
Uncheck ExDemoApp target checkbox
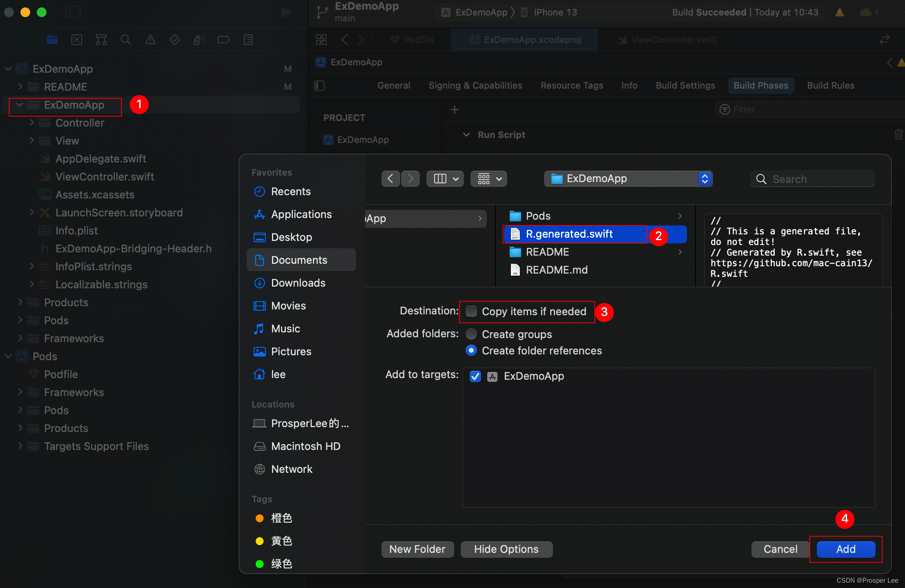[475, 376]
